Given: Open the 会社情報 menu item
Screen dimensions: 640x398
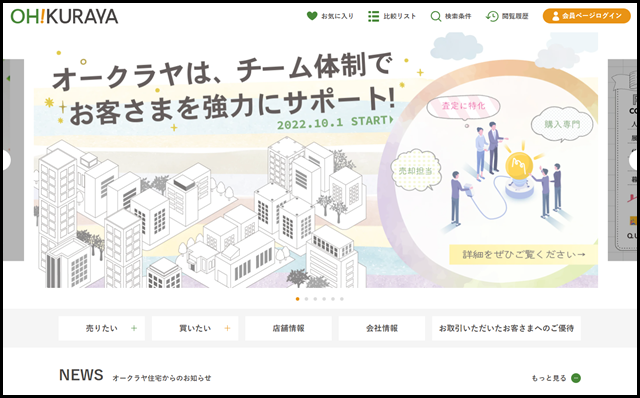Looking at the screenshot, I should tap(382, 328).
